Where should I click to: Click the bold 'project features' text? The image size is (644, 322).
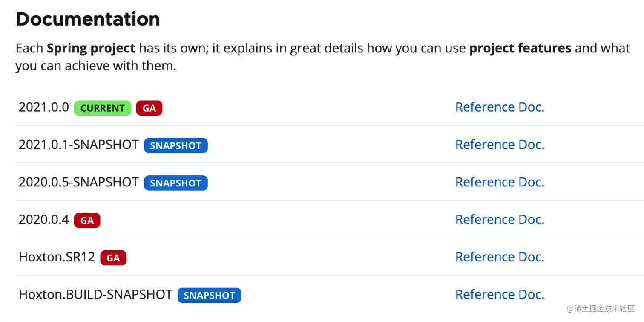pyautogui.click(x=520, y=48)
